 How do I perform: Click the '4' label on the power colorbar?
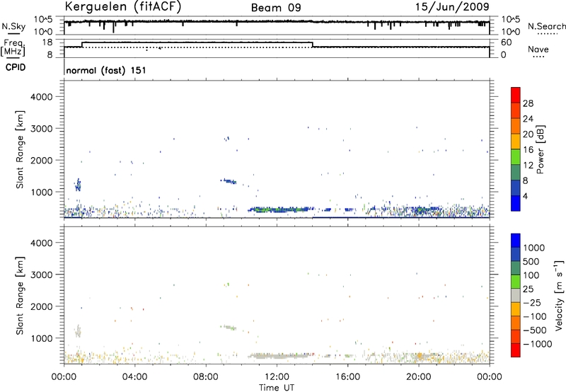(525, 196)
